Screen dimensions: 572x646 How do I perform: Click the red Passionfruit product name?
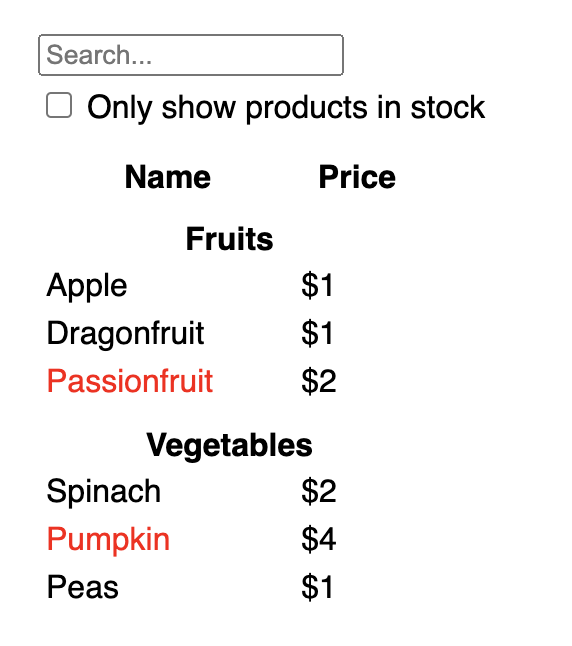(130, 381)
